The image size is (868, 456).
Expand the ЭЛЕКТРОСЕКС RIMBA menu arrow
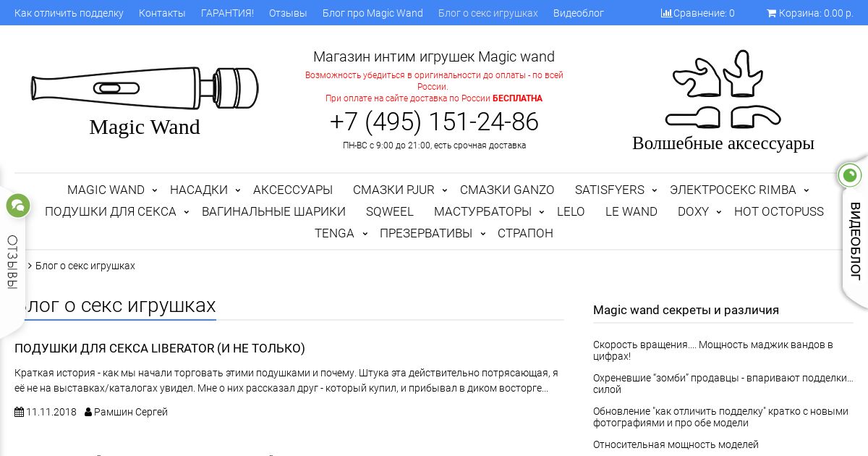pos(806,190)
